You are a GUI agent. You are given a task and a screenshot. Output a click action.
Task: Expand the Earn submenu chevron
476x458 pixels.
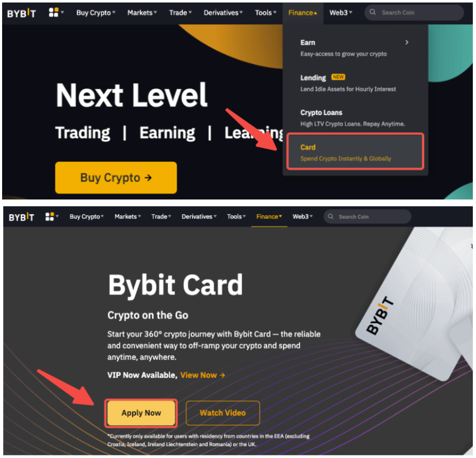(407, 42)
